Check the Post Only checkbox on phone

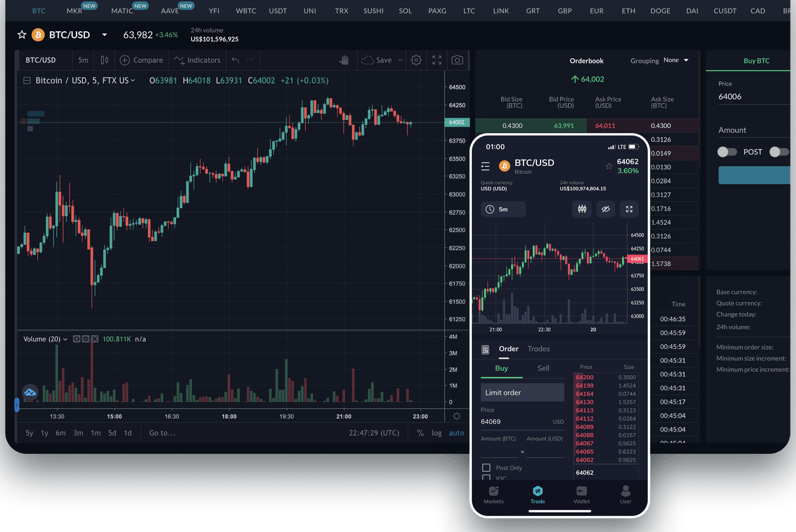coord(486,468)
